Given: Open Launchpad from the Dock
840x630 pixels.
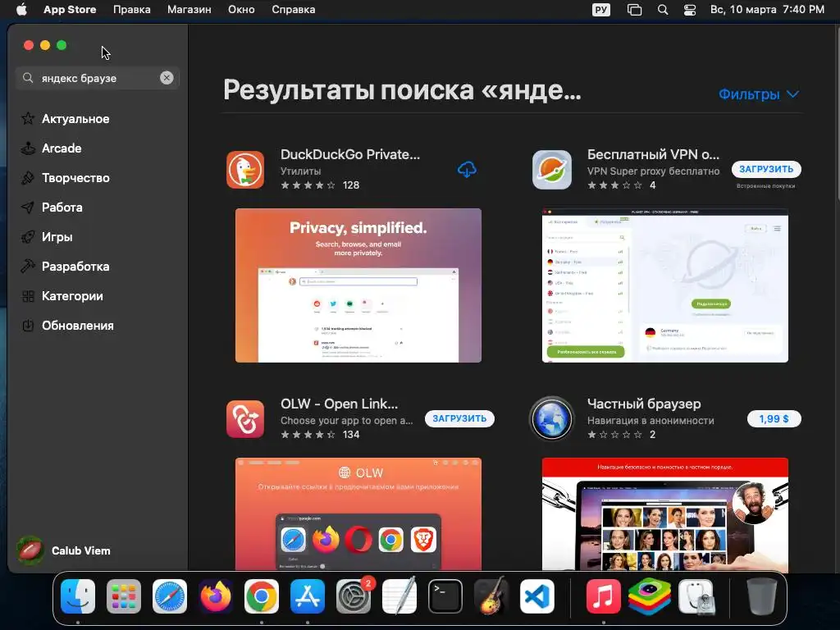Looking at the screenshot, I should coord(124,596).
